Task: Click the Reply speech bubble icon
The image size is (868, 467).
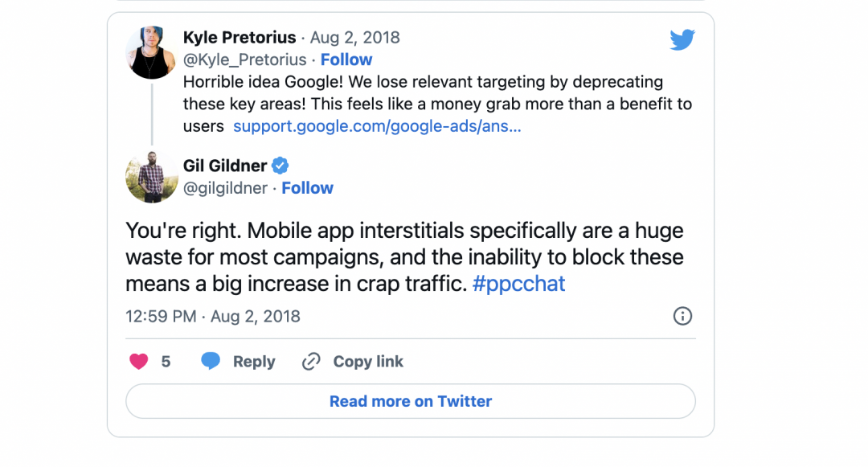Action: [211, 362]
